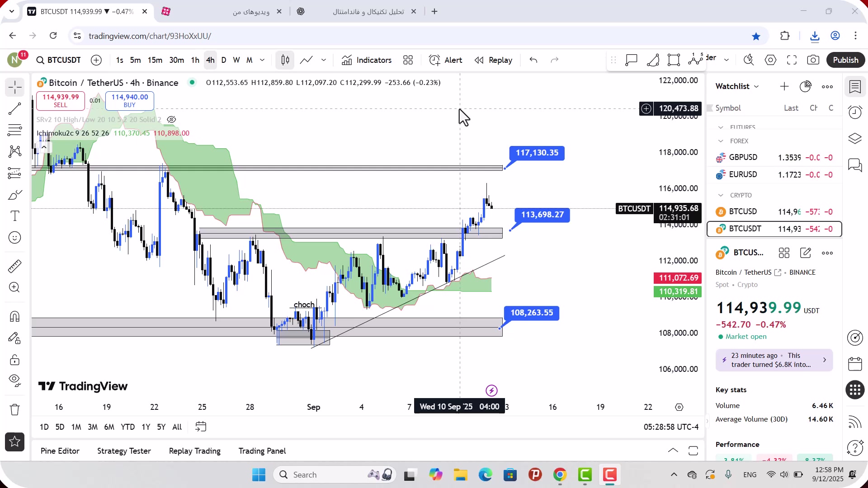Open the Strategy Tester tab
868x488 pixels.
click(124, 451)
